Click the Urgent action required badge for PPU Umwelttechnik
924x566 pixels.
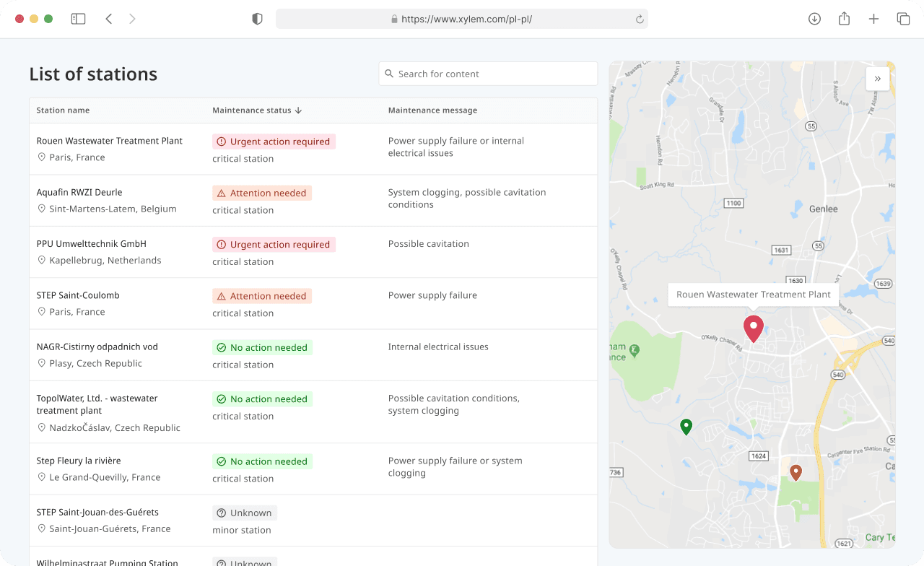[x=274, y=244]
